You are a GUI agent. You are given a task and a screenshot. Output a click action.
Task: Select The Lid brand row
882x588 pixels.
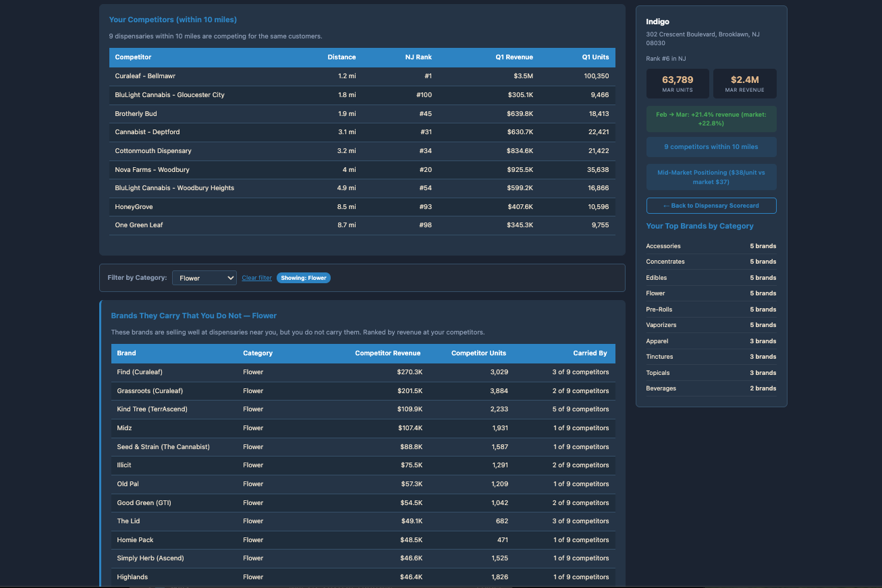(x=363, y=521)
